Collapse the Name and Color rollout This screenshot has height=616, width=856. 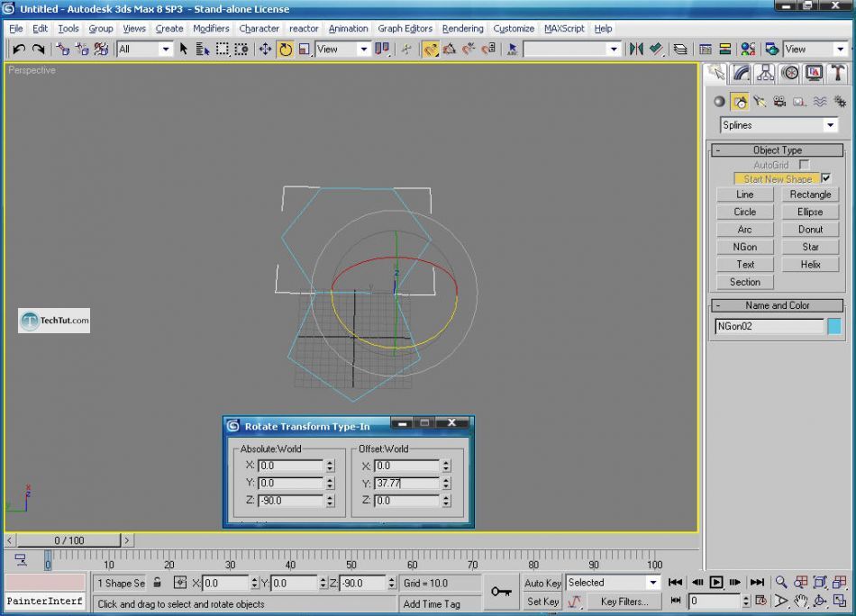coord(778,305)
